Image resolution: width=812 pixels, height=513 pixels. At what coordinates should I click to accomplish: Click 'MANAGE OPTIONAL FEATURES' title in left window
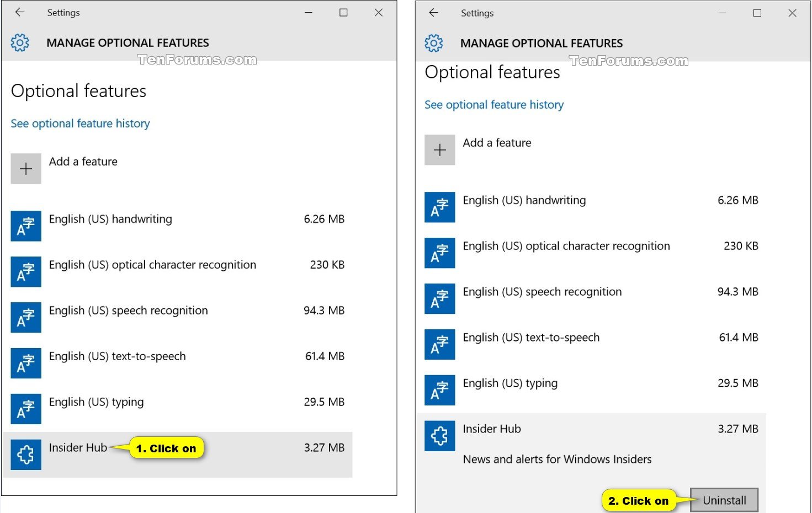[128, 43]
